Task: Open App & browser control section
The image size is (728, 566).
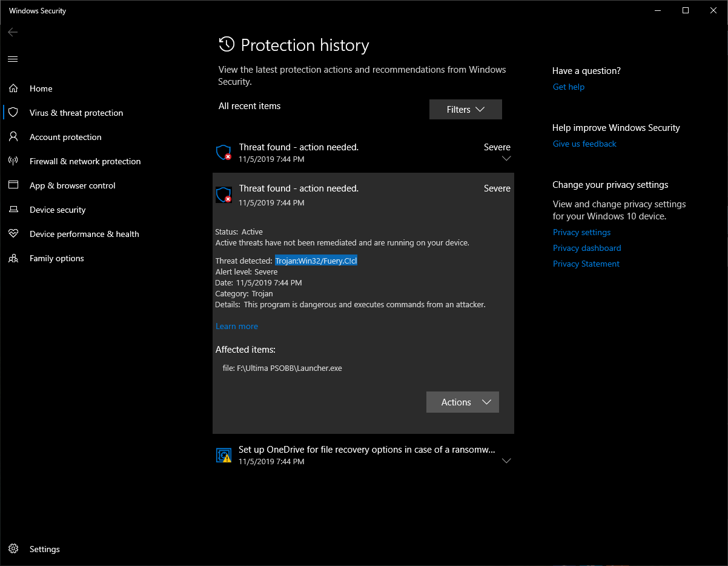Action: click(73, 185)
